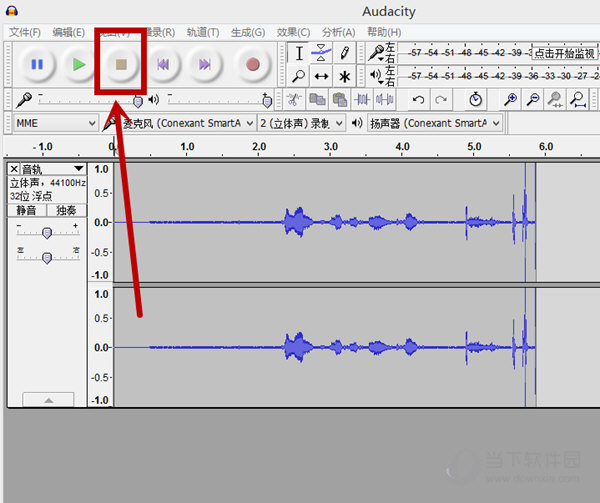Image resolution: width=600 pixels, height=503 pixels.
Task: Adjust the track gain slider
Action: pos(47,231)
